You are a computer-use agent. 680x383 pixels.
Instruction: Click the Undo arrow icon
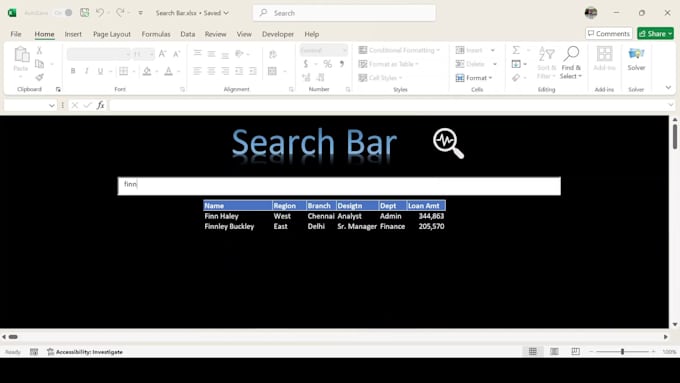[100, 13]
